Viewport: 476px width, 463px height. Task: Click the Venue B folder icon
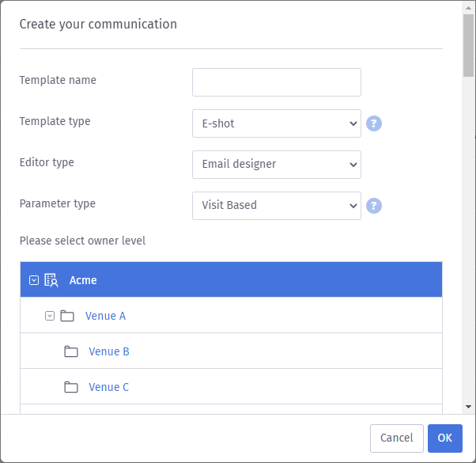coord(71,351)
